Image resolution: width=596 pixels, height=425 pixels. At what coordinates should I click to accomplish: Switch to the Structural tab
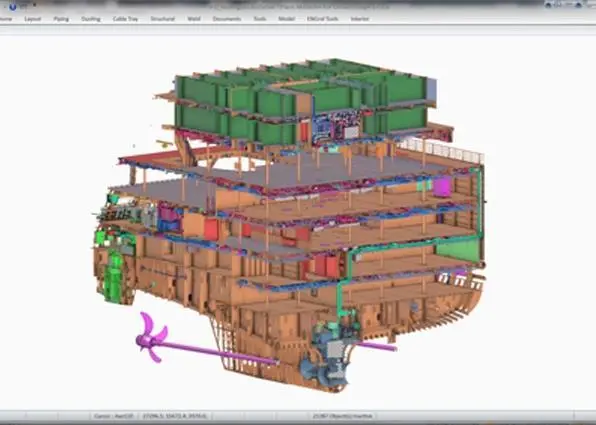163,19
